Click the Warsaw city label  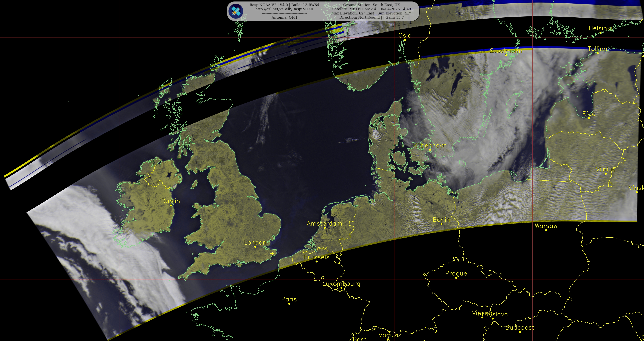click(546, 226)
